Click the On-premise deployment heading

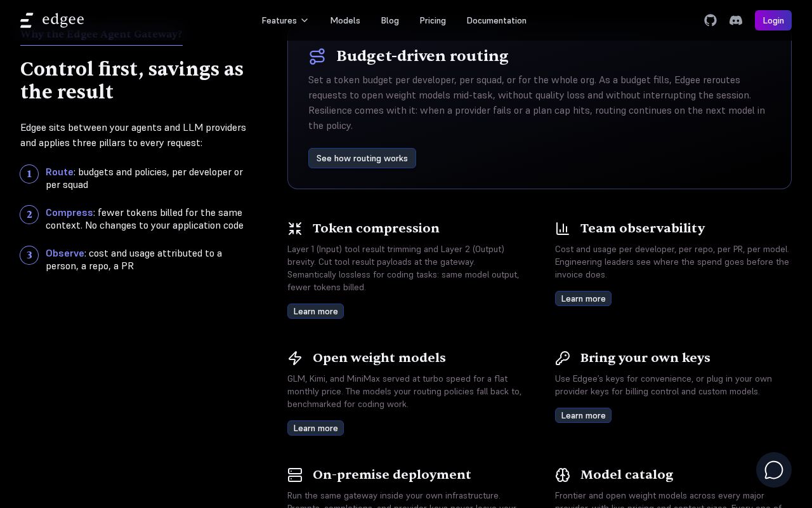[x=391, y=474]
